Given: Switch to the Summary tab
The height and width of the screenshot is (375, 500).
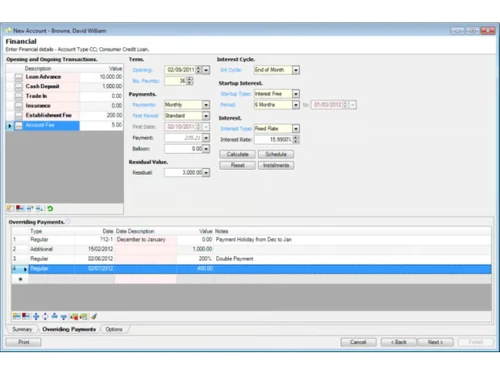Looking at the screenshot, I should coord(22,329).
